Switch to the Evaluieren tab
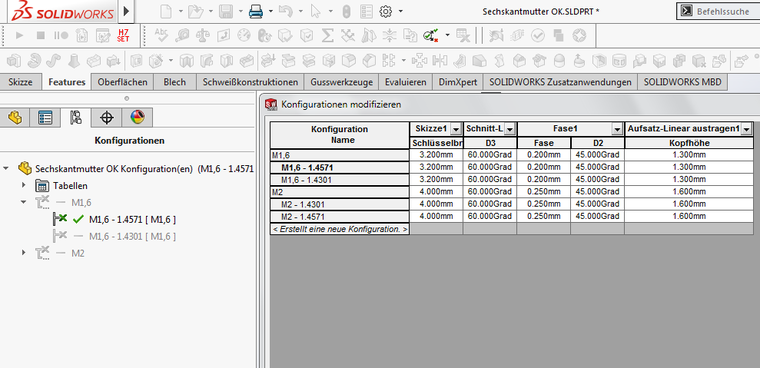This screenshot has height=368, width=760. pyautogui.click(x=406, y=82)
